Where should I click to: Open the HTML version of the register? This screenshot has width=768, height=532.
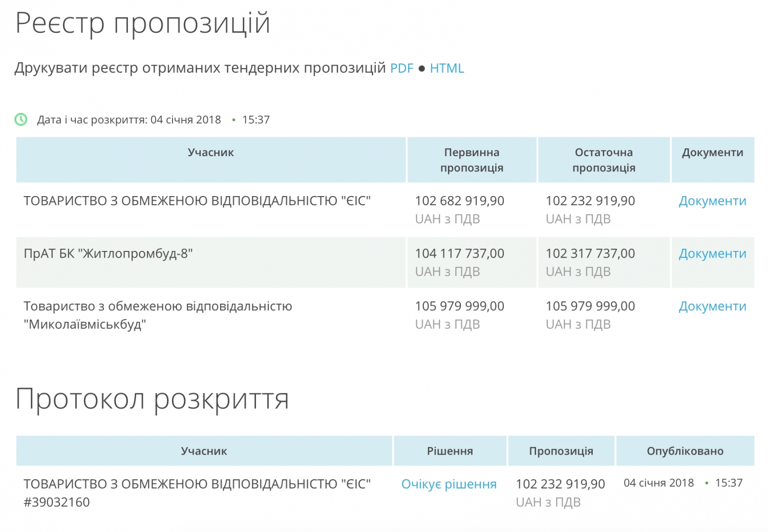446,68
